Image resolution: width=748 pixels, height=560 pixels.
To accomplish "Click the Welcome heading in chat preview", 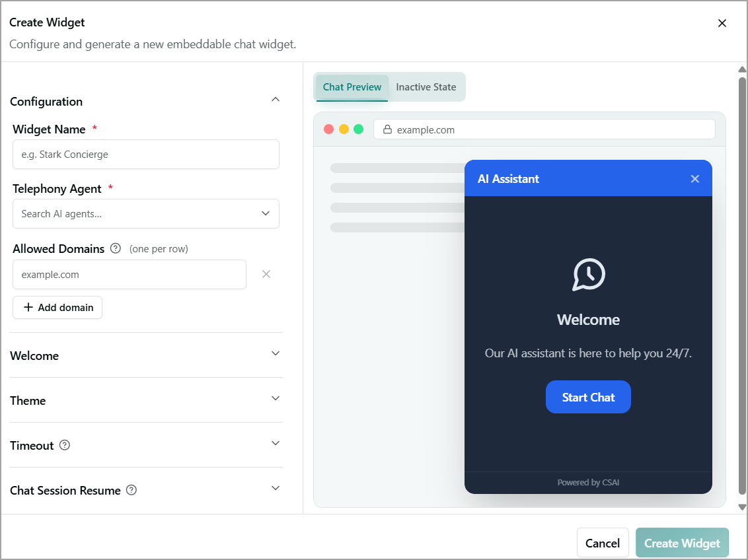I will point(588,320).
